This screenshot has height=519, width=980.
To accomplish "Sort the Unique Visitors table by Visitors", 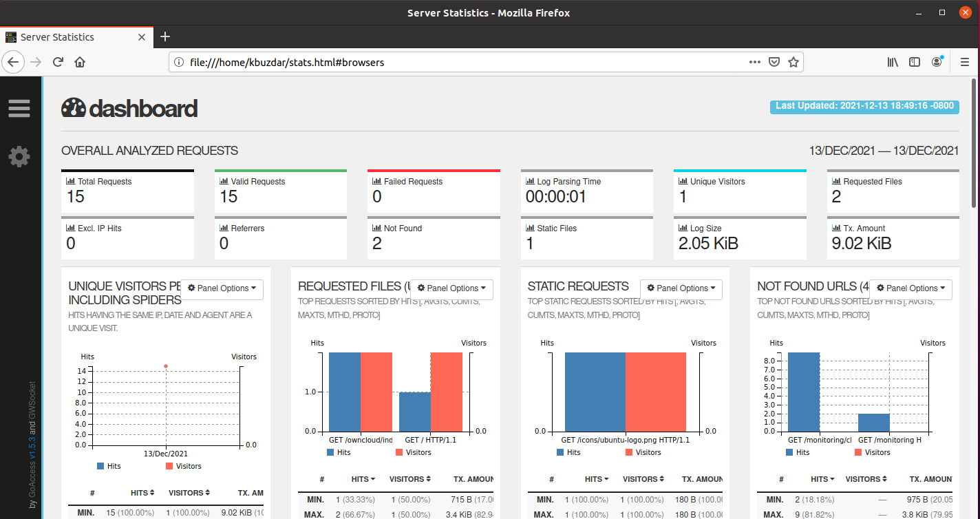I will point(189,493).
